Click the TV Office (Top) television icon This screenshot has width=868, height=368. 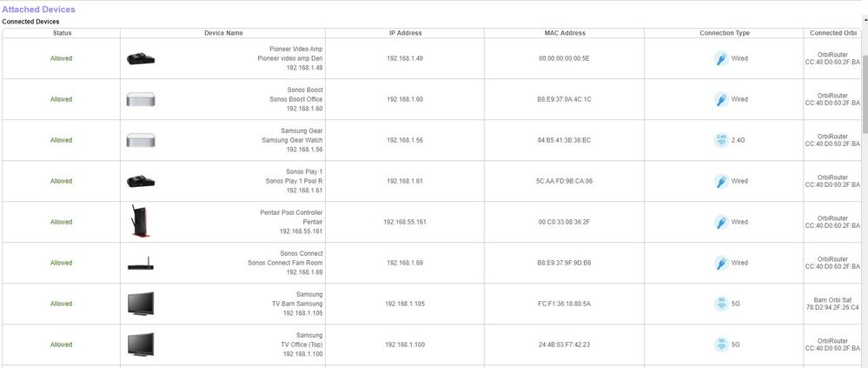point(140,345)
